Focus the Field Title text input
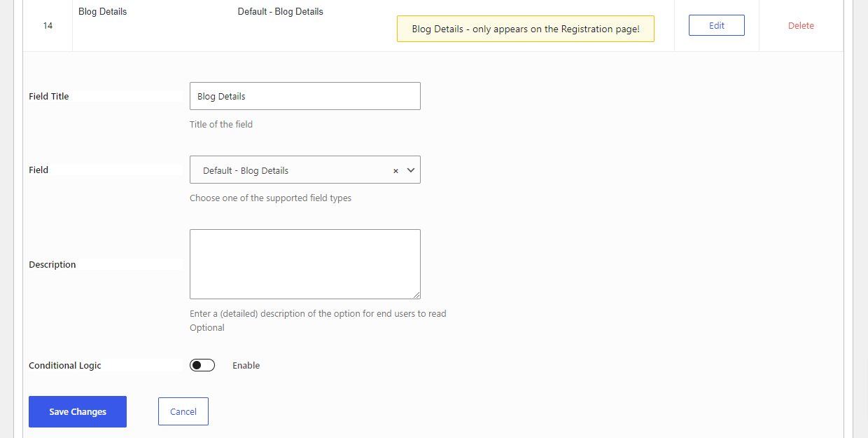The width and height of the screenshot is (868, 438). pyautogui.click(x=305, y=96)
